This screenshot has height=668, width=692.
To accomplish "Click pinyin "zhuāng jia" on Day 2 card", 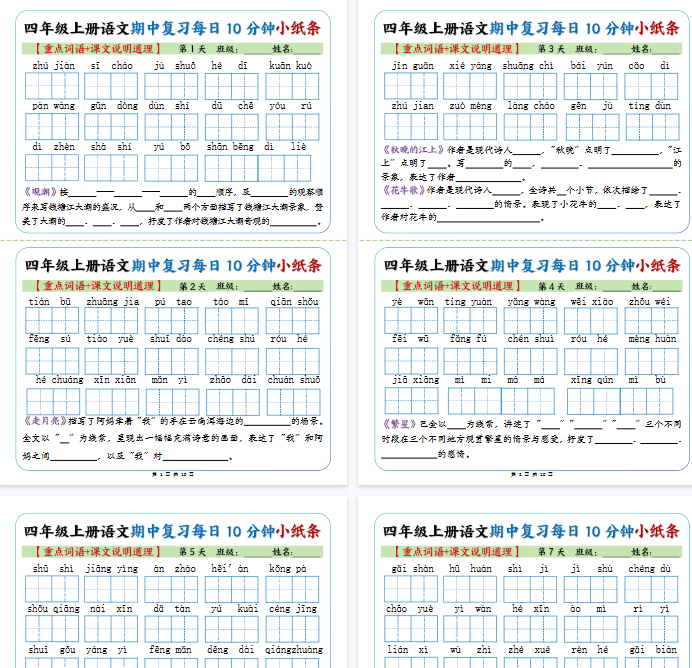I will (113, 302).
